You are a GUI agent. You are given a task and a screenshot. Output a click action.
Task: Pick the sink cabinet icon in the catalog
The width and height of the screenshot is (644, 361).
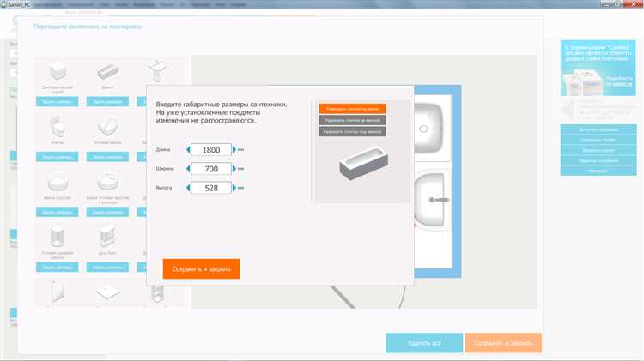pos(58,72)
